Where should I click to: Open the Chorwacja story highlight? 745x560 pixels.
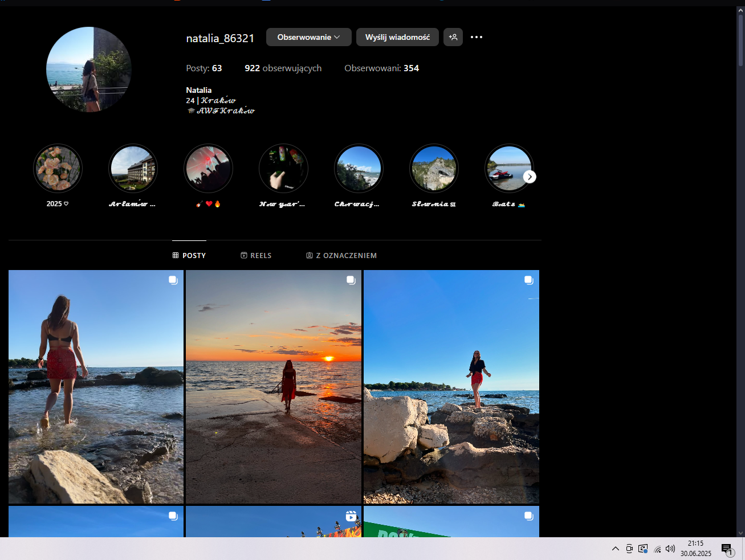(x=359, y=169)
